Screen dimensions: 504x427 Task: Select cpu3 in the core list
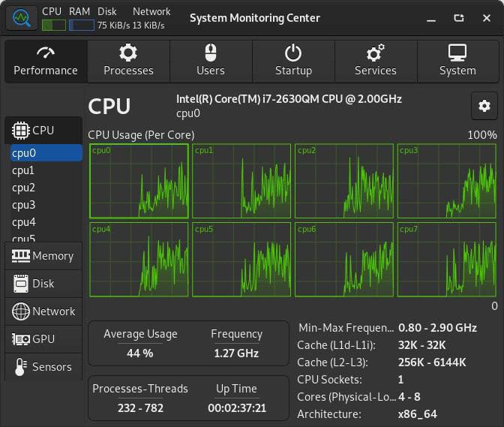(46, 205)
